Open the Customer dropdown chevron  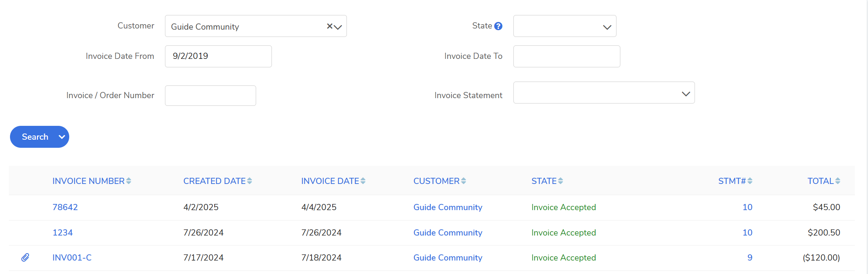(338, 27)
